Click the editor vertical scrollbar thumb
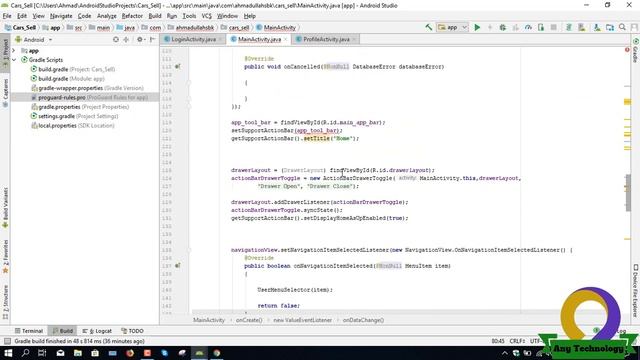This screenshot has height=360, width=640. point(628,193)
